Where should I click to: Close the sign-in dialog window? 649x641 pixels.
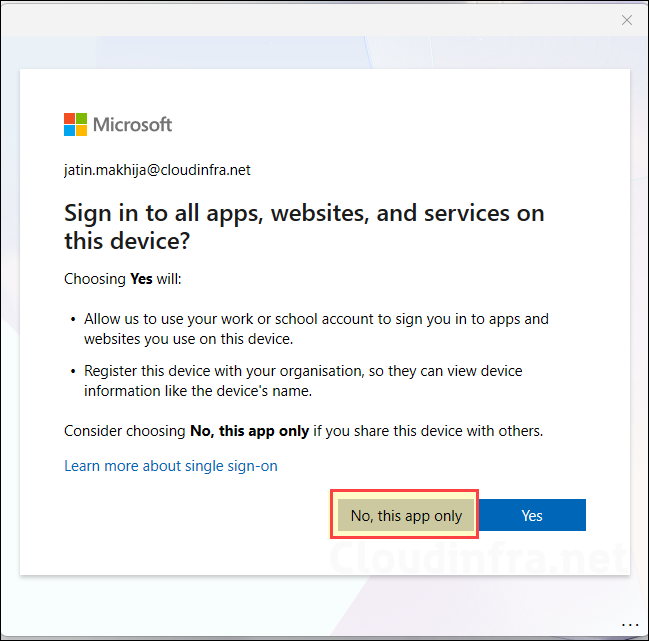[x=626, y=19]
